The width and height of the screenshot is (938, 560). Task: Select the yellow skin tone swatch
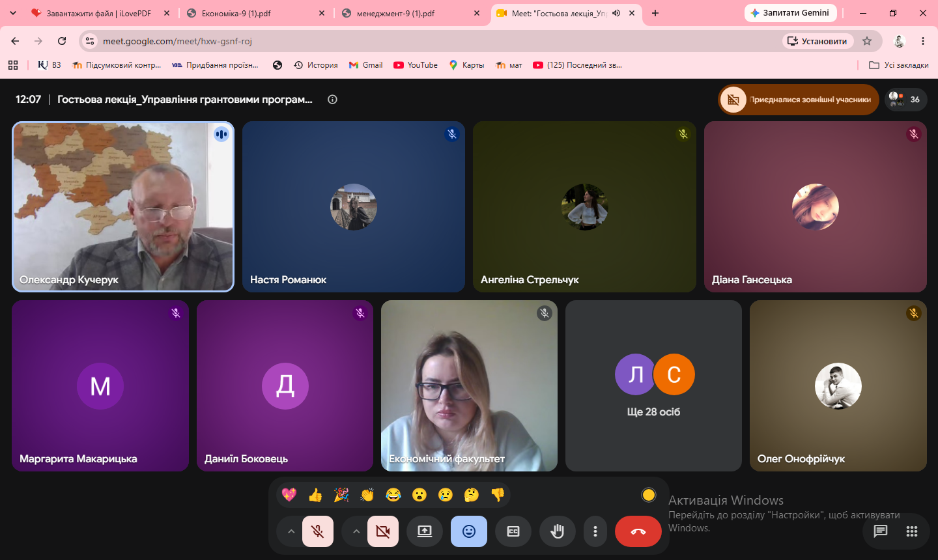point(649,495)
